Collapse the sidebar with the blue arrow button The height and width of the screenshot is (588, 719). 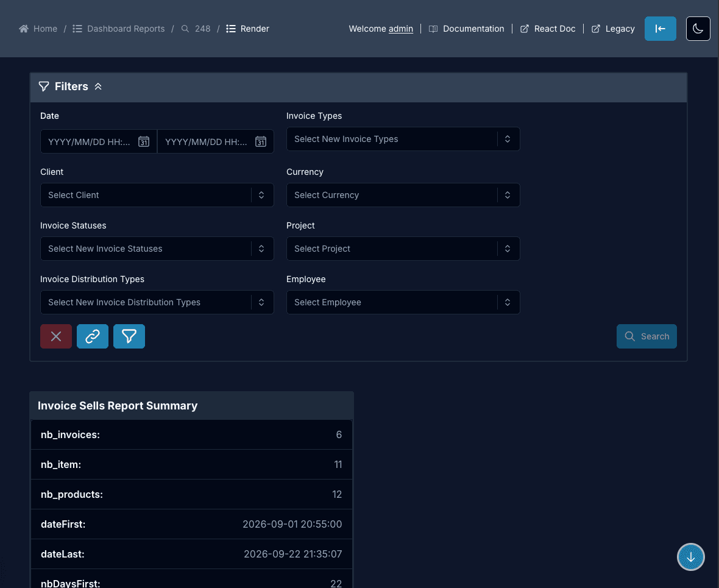pos(661,29)
